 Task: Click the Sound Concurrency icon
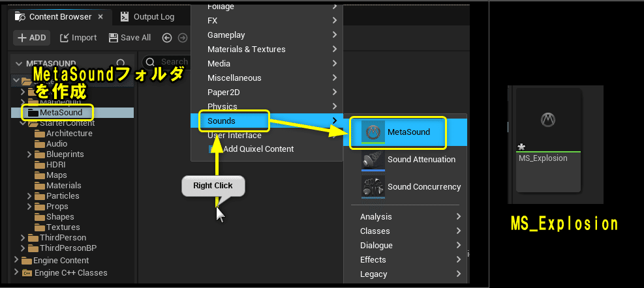[373, 187]
